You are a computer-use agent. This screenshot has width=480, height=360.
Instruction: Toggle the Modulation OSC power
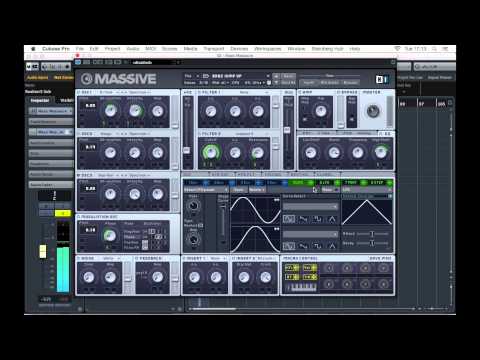point(79,217)
